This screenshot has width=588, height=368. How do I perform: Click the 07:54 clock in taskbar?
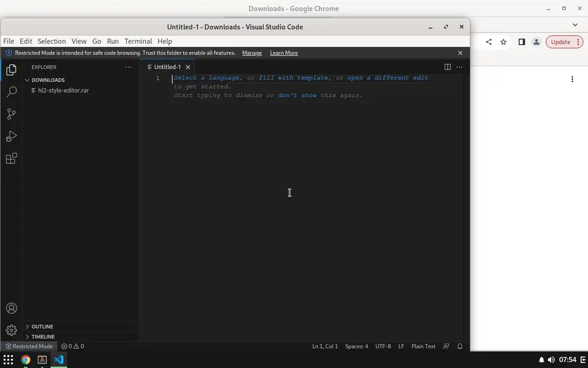point(568,360)
